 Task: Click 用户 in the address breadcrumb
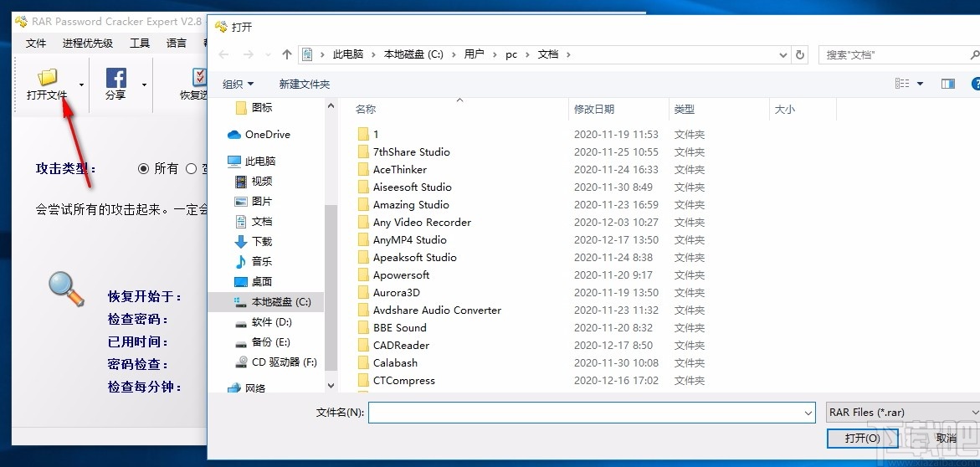tap(474, 54)
